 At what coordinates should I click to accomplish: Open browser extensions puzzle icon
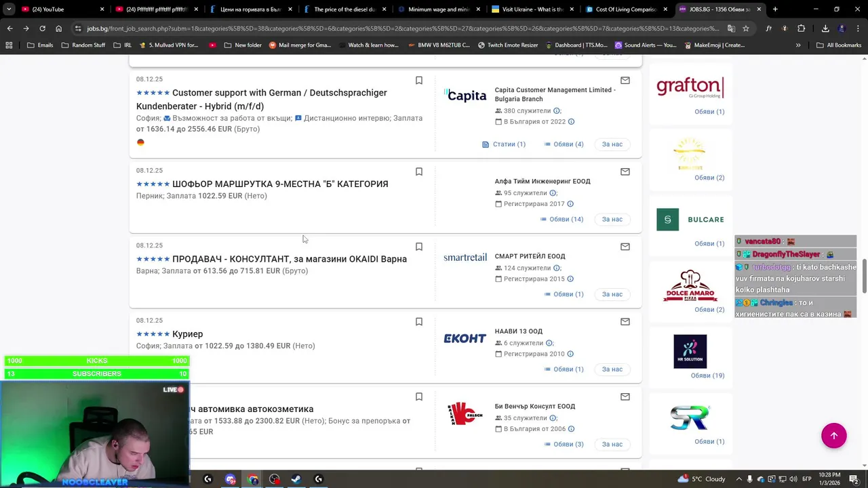(801, 28)
